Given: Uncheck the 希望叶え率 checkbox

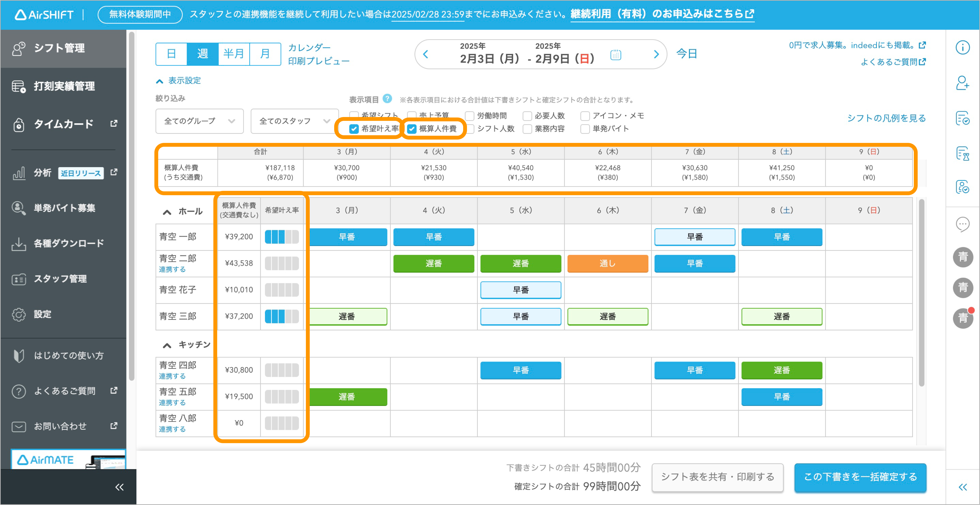Looking at the screenshot, I should (x=354, y=129).
